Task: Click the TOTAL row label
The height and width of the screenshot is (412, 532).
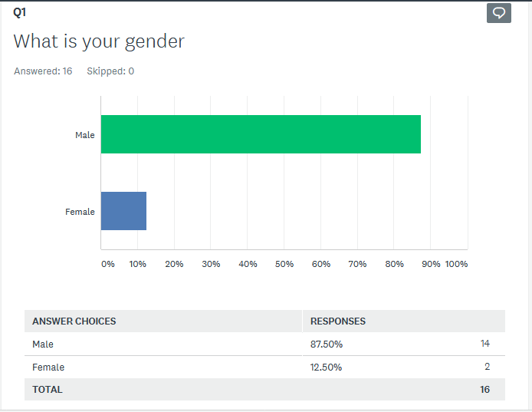Action: (x=48, y=389)
